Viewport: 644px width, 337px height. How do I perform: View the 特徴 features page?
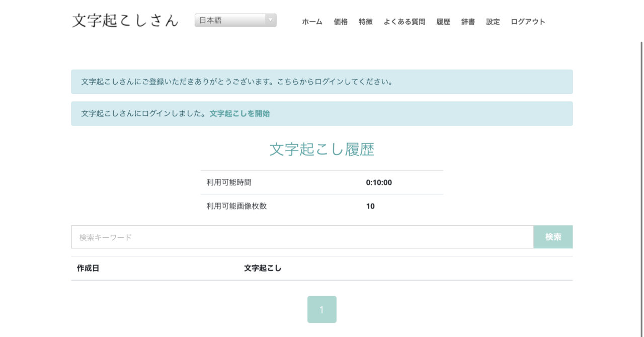coord(365,22)
